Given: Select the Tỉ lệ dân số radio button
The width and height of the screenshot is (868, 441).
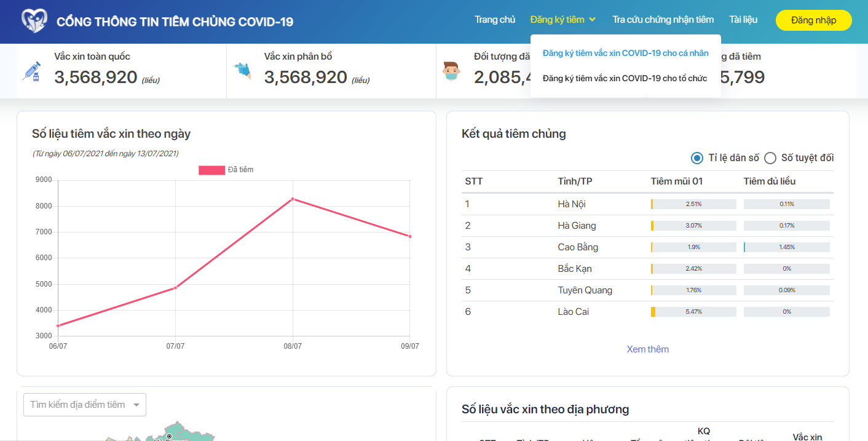Looking at the screenshot, I should 697,158.
